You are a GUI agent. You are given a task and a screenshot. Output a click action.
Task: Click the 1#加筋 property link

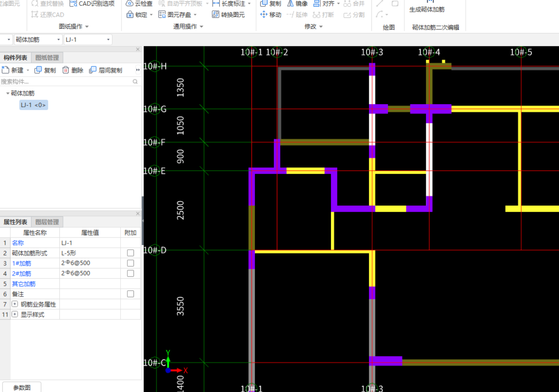(x=21, y=263)
